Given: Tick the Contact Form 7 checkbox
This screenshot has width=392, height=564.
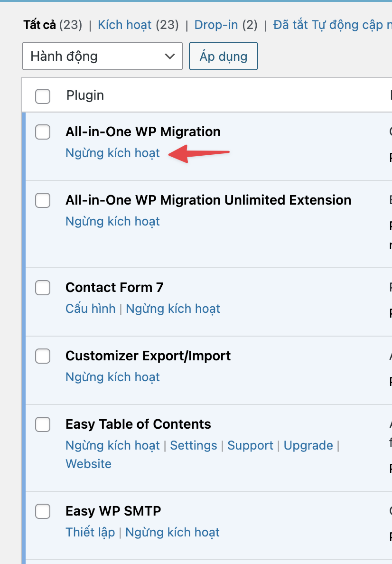Looking at the screenshot, I should point(42,288).
